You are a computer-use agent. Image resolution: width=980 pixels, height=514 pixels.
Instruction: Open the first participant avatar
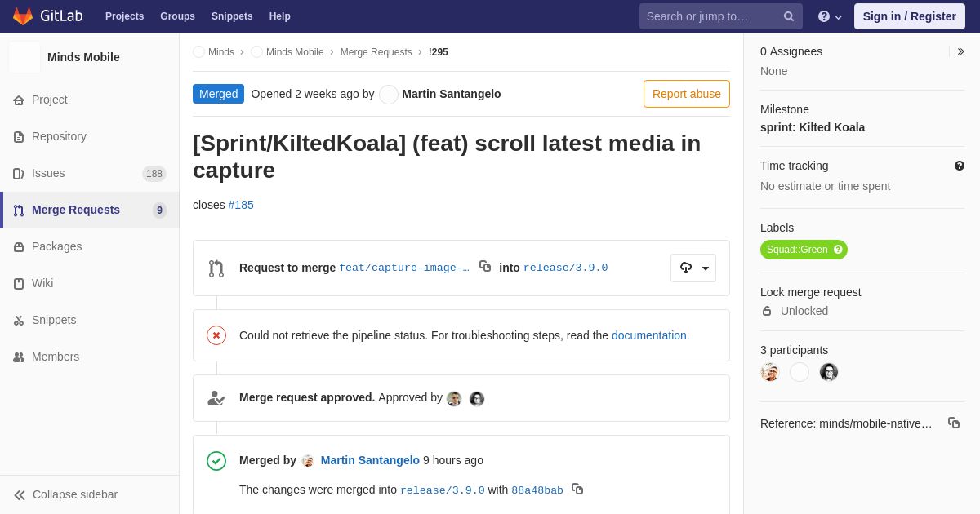[x=770, y=372]
